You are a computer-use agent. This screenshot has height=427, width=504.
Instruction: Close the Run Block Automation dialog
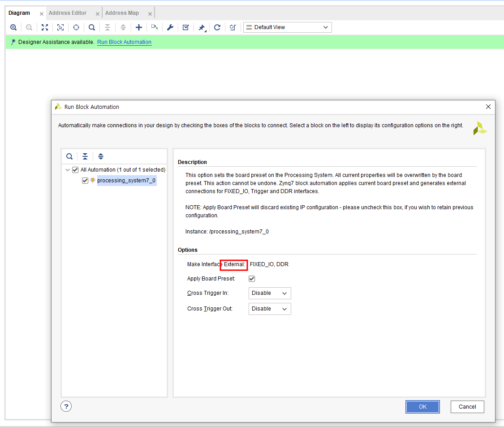(x=488, y=107)
